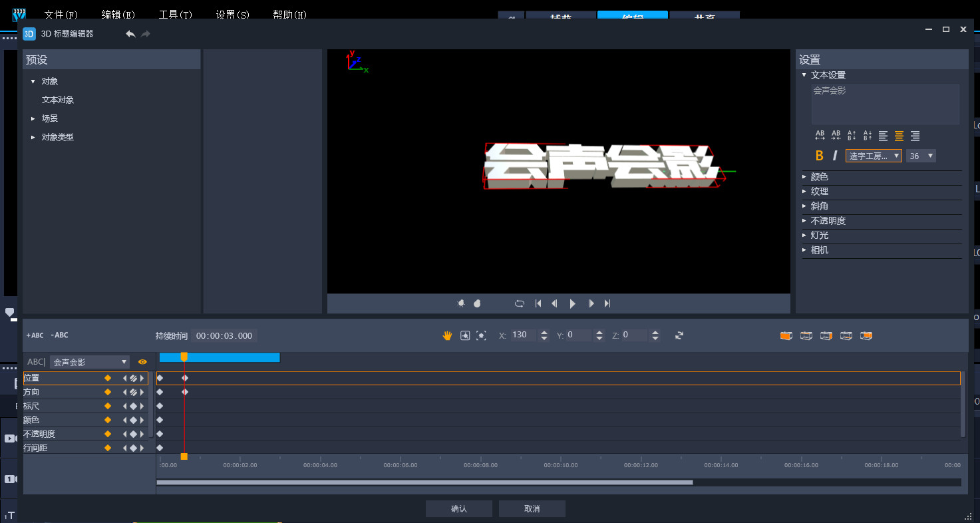Viewport: 980px width, 523px height.
Task: Choose the fifth box view icon
Action: coord(866,335)
